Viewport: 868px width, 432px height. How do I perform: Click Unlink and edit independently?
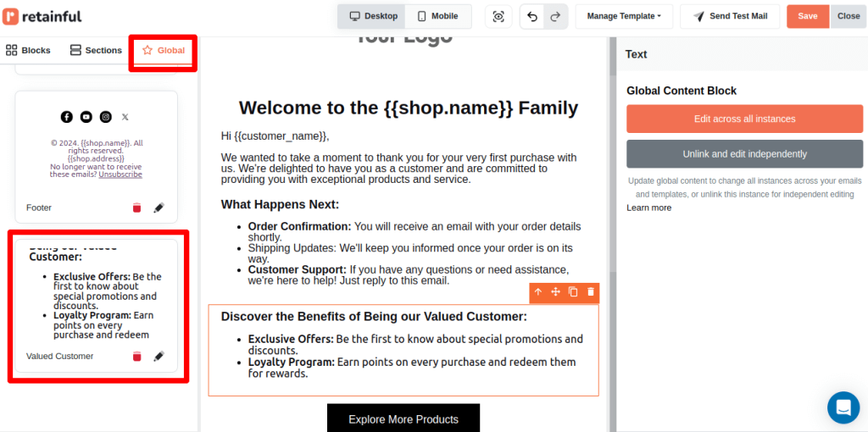coord(744,154)
